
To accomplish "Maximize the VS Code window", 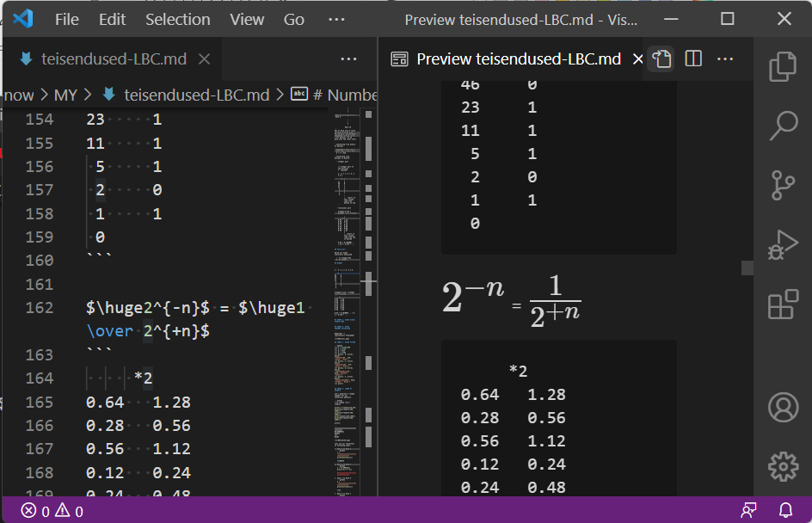I will pos(728,19).
